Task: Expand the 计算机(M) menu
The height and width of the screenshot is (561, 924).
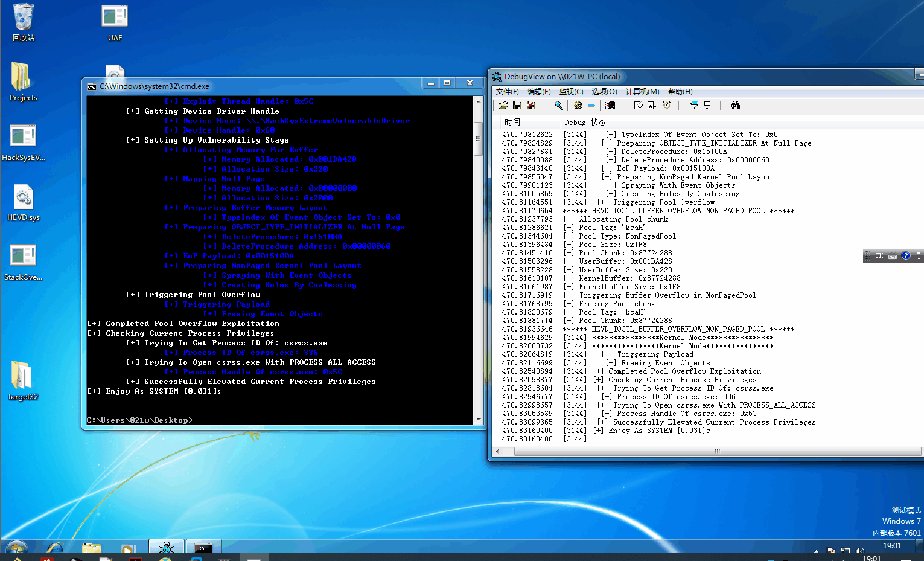Action: pos(642,92)
